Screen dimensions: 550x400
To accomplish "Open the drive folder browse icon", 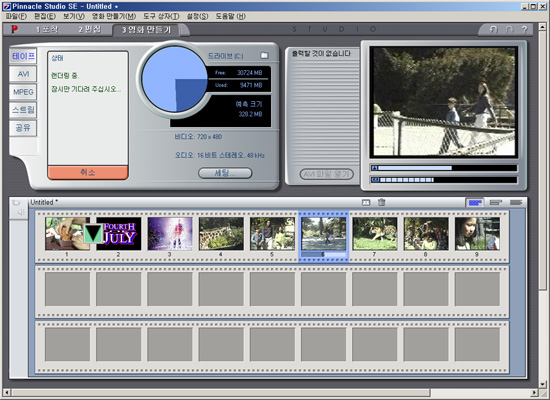I will click(x=264, y=55).
